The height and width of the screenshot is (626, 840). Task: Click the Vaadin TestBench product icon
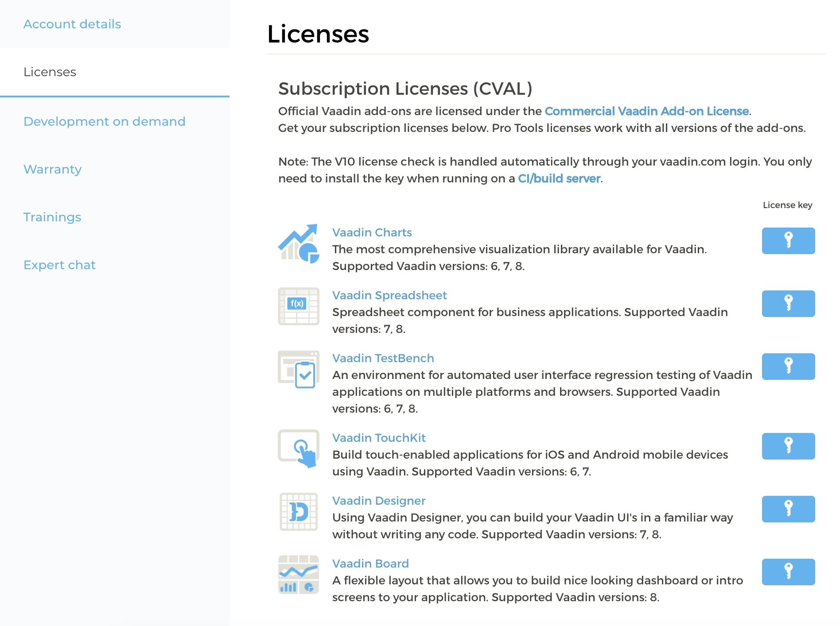click(x=299, y=369)
